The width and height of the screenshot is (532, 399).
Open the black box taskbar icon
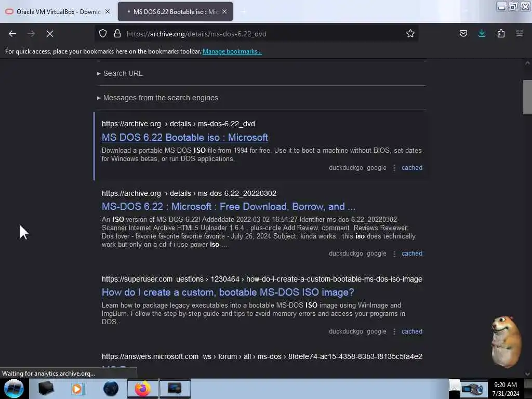point(46,389)
